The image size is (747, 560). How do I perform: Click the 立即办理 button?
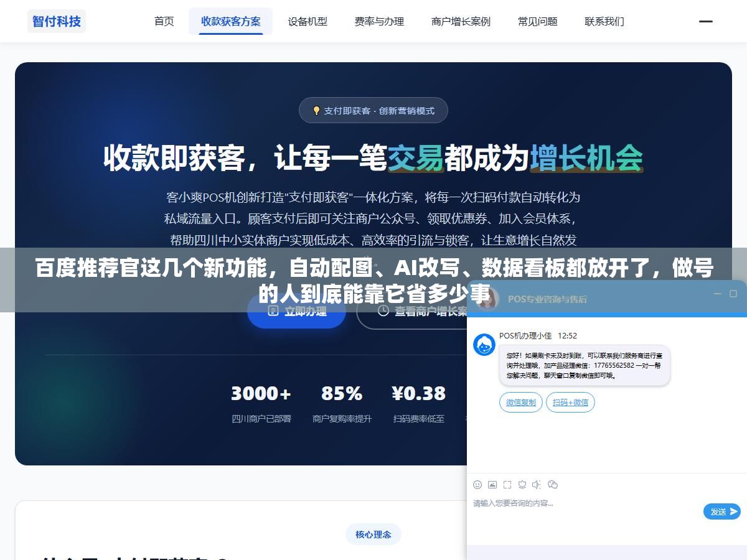pos(297,311)
